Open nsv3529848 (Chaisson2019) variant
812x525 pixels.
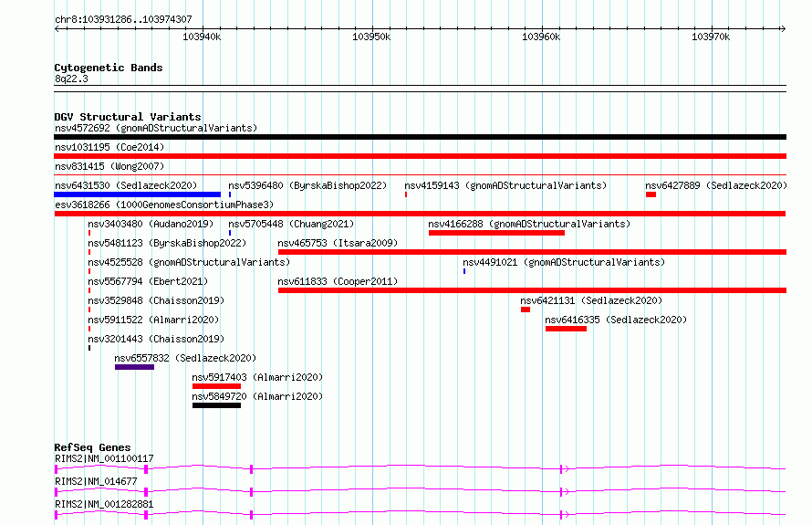pyautogui.click(x=156, y=300)
